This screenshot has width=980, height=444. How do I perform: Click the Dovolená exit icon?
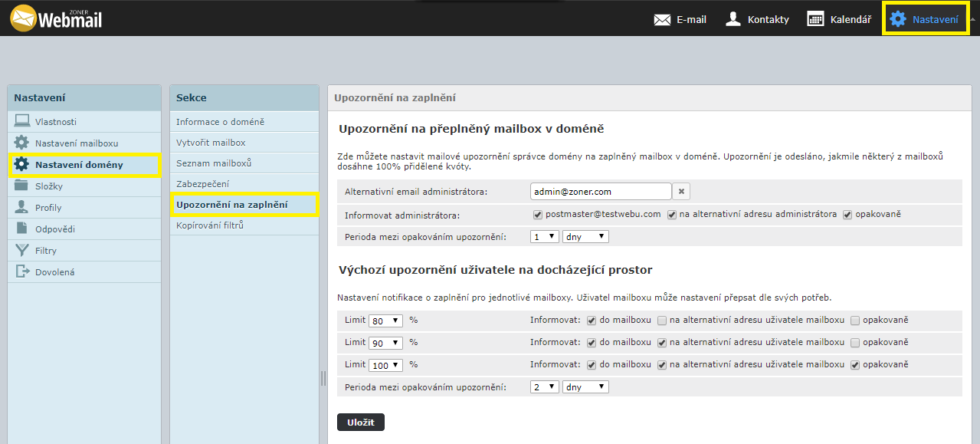coord(21,271)
